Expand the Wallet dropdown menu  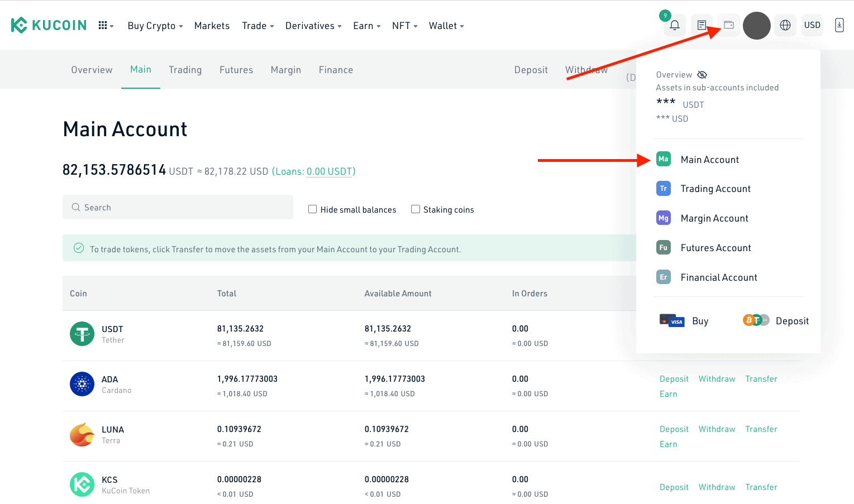click(446, 26)
